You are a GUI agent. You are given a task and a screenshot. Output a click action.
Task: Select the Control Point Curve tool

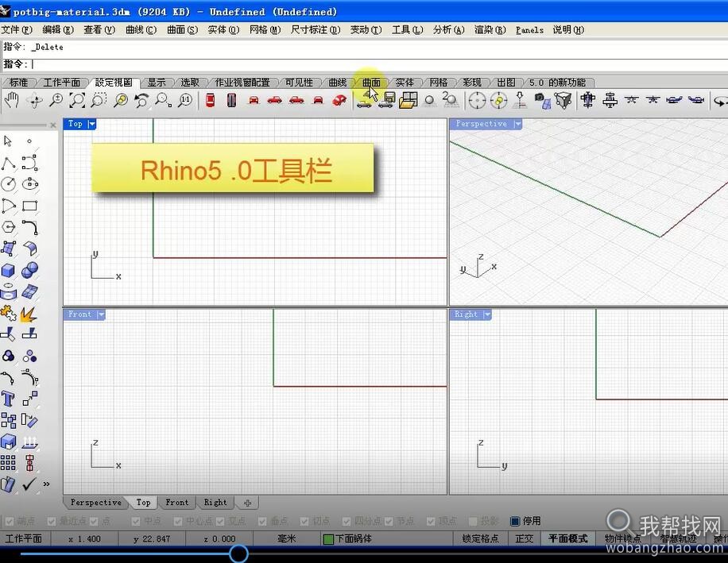coord(29,164)
